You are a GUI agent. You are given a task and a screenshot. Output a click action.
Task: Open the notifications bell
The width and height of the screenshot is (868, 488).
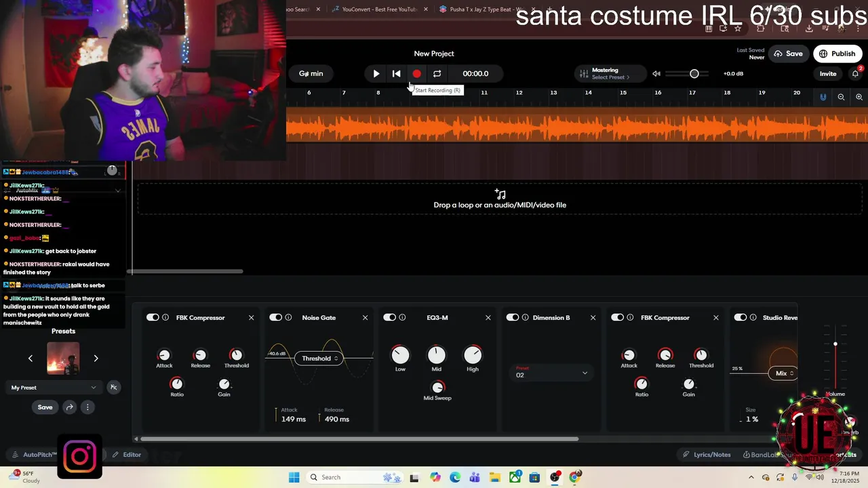click(x=855, y=73)
